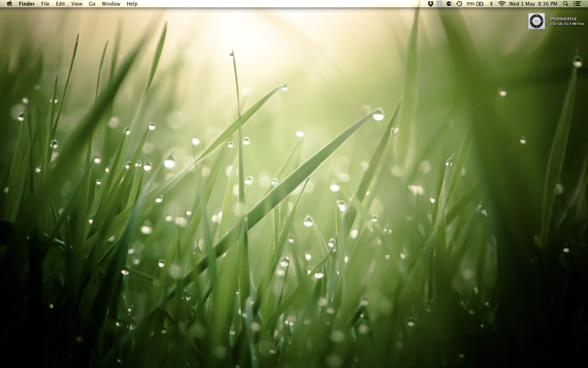
Task: Open the Finder application menu
Action: [27, 4]
